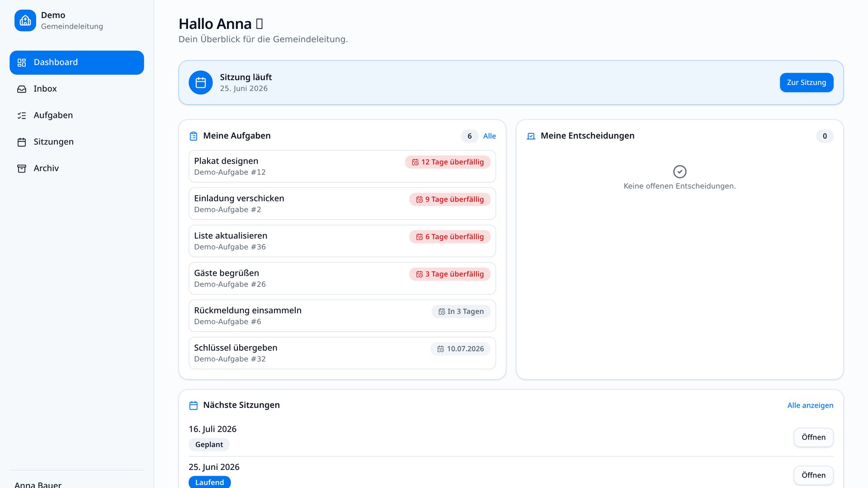Click the Laufend status tag
868x488 pixels.
[210, 482]
